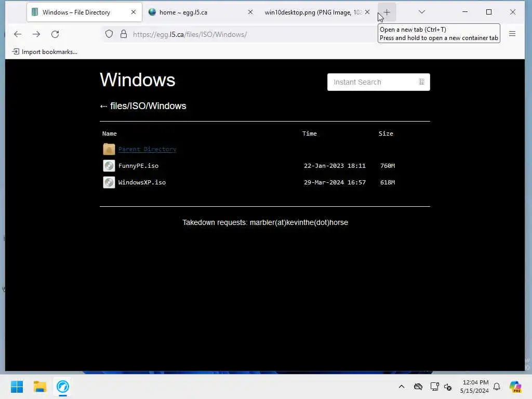532x399 pixels.
Task: Open a new tab with plus button
Action: click(x=387, y=12)
